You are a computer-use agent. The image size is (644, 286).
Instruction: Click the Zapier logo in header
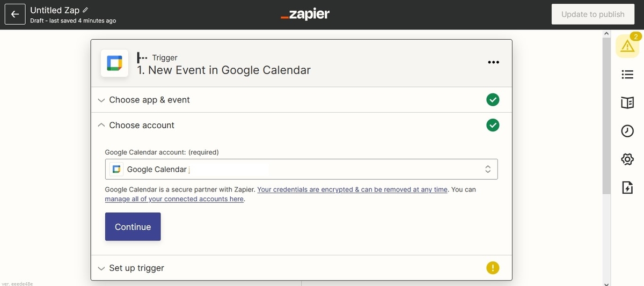305,14
